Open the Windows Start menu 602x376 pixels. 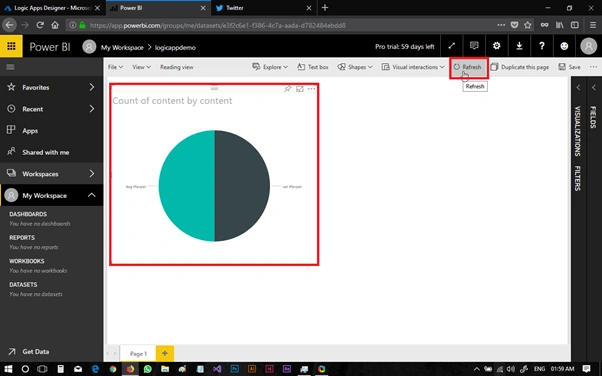8,369
